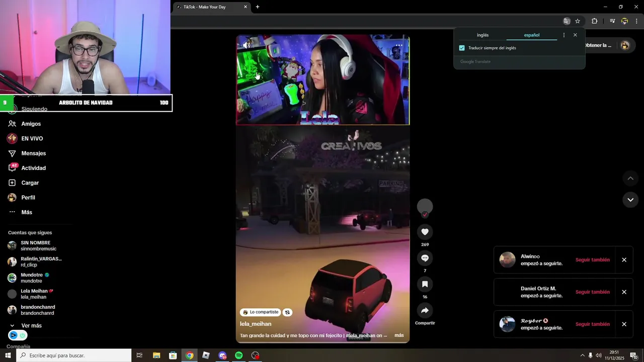Click Alwin's avatar in follow notification
The image size is (644, 362).
[x=507, y=260]
